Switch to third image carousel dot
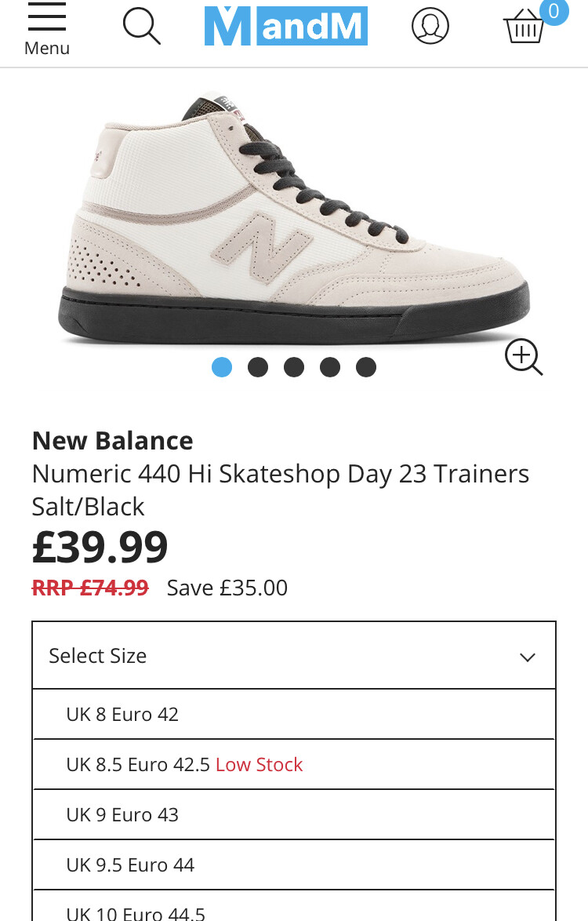 (294, 367)
